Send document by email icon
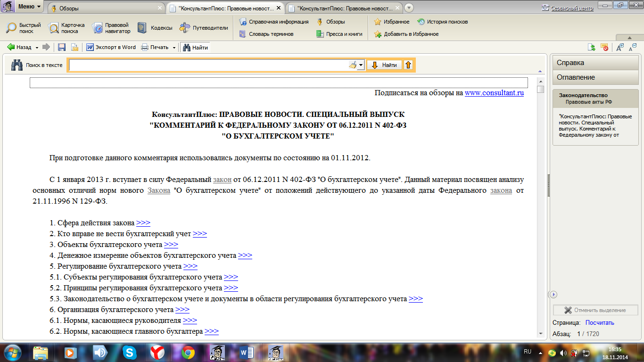The height and width of the screenshot is (362, 644). point(74,47)
